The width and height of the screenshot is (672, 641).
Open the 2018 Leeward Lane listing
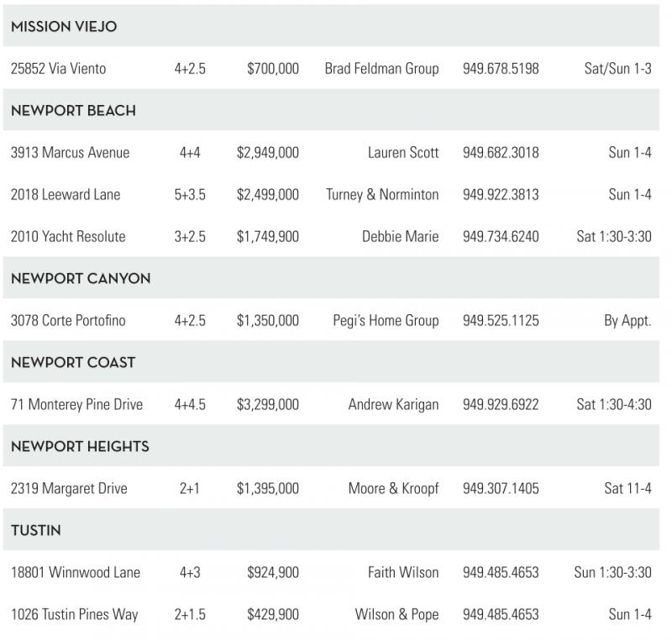pyautogui.click(x=66, y=195)
